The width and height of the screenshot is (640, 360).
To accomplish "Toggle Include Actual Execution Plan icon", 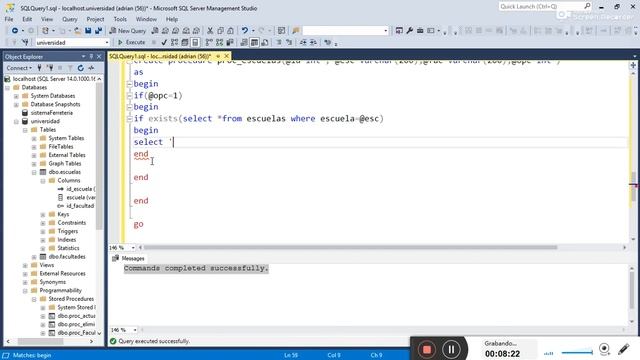I will [x=209, y=42].
